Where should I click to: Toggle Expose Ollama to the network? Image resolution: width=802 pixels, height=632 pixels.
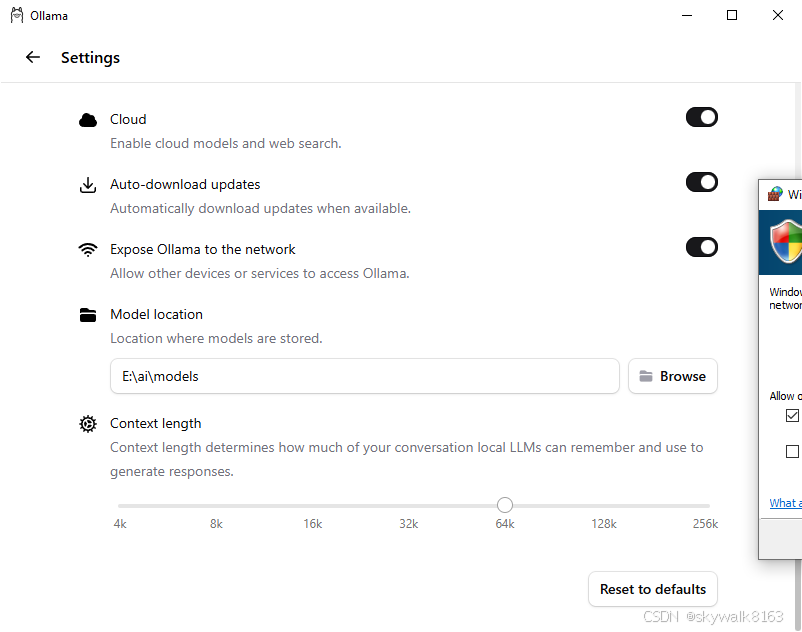click(701, 247)
